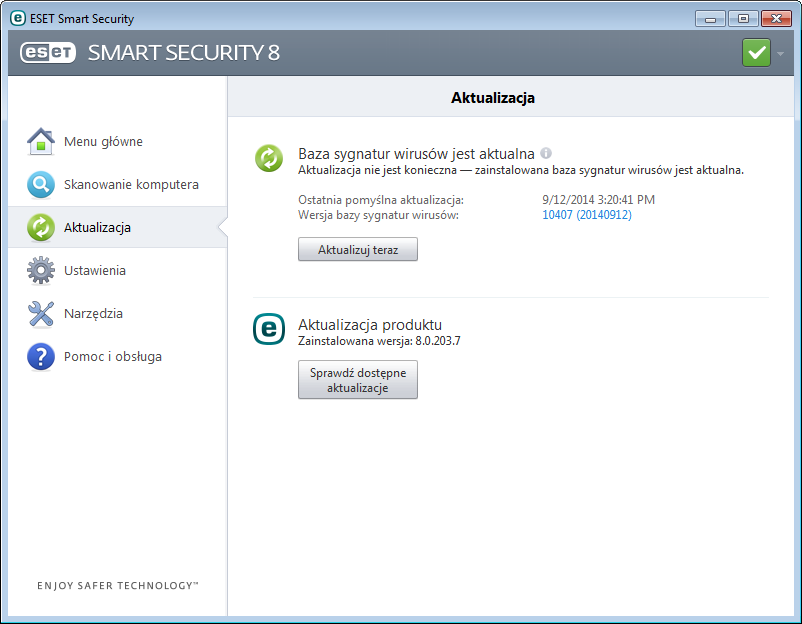Click the ESET title bar application icon

pos(18,18)
